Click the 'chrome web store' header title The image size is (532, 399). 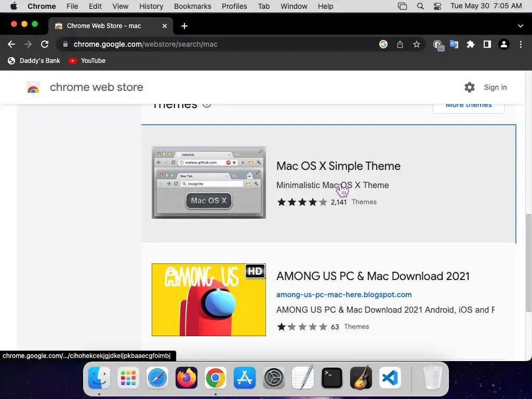(x=96, y=87)
